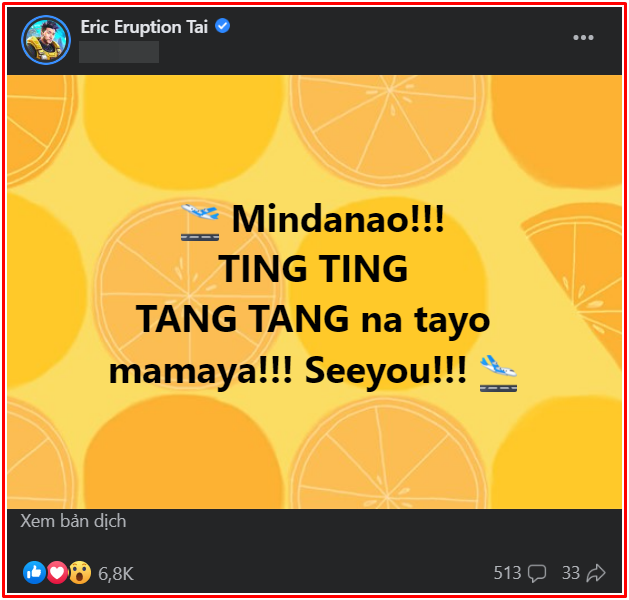Click the 513 comments count
This screenshot has height=600, width=629.
coord(507,573)
